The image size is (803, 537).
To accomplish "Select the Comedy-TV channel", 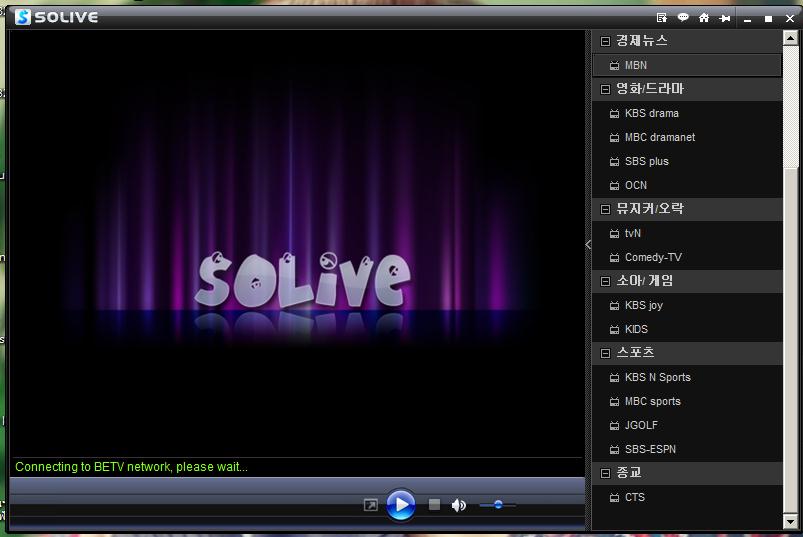I will (x=687, y=257).
